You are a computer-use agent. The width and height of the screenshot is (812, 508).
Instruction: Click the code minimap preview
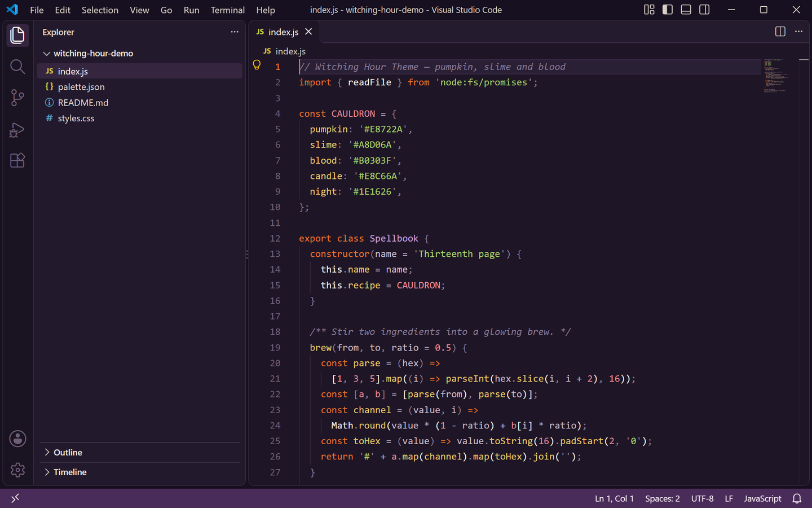(776, 75)
